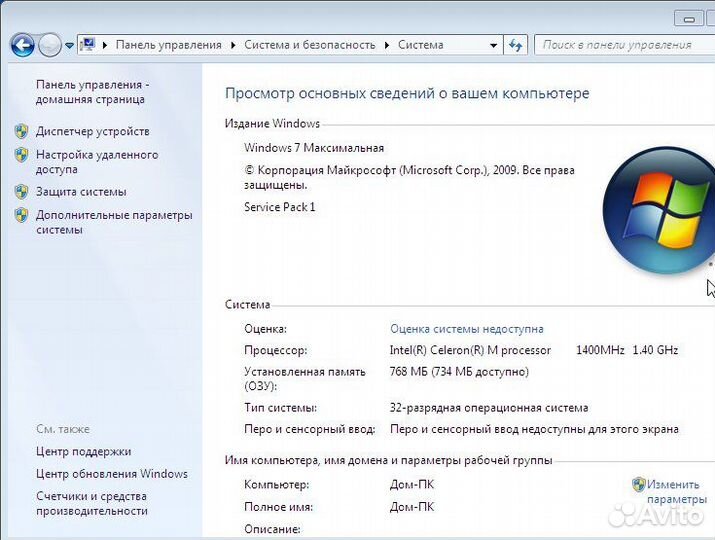Click the Перо и сенсорный ввод недоступны value

pos(534,429)
